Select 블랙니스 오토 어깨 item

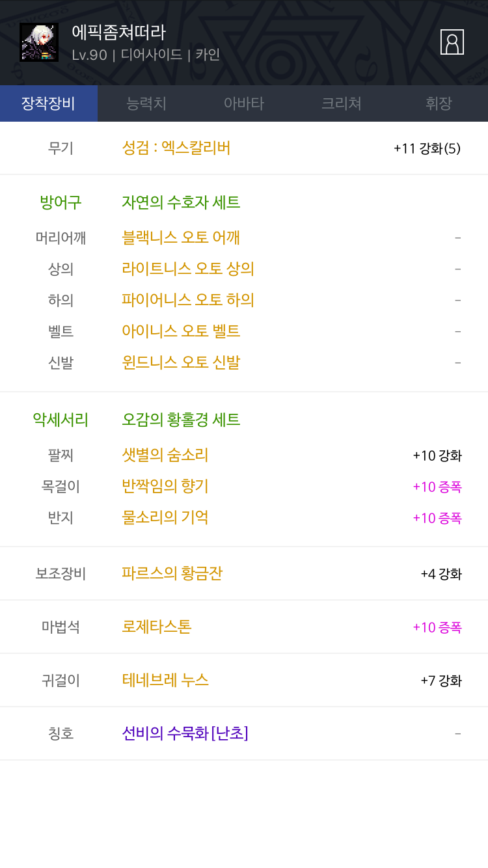(x=181, y=237)
